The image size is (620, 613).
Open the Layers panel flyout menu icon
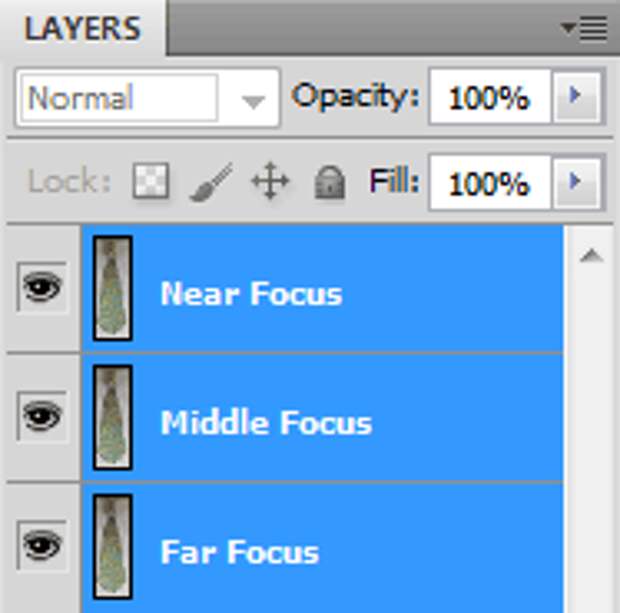(584, 28)
